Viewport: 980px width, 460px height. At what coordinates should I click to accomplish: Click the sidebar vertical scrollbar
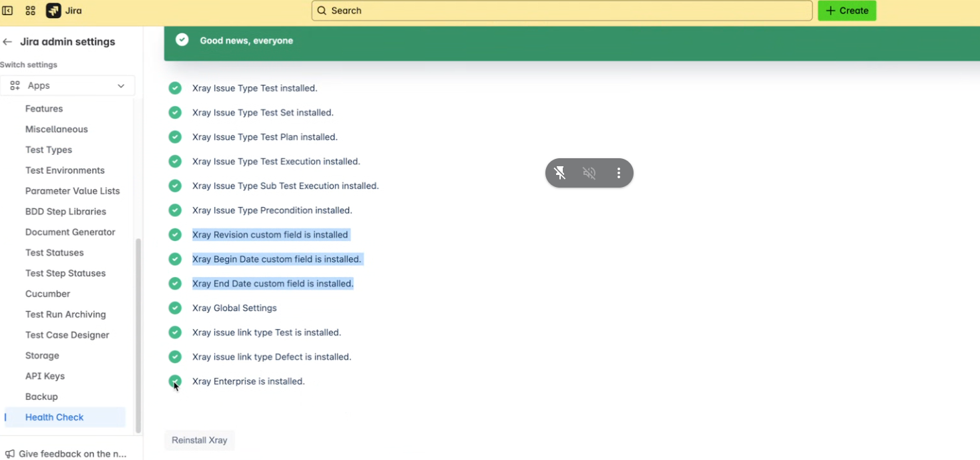138,334
